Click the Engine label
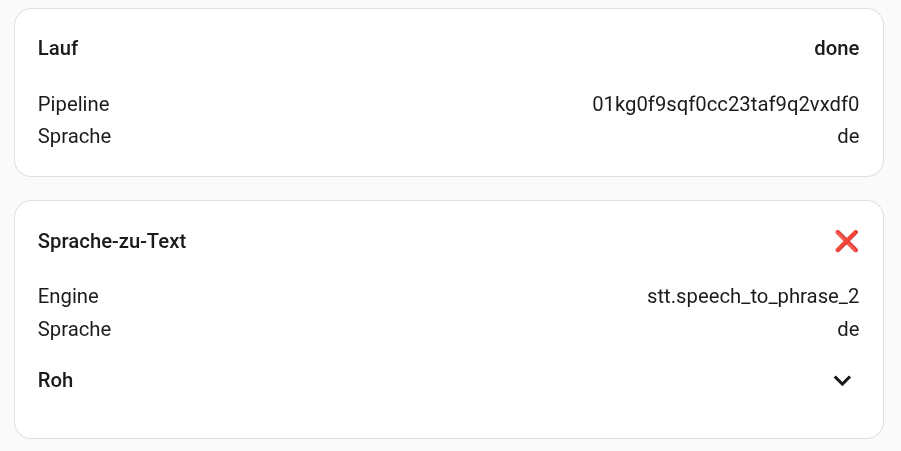This screenshot has width=901, height=451. click(x=68, y=296)
